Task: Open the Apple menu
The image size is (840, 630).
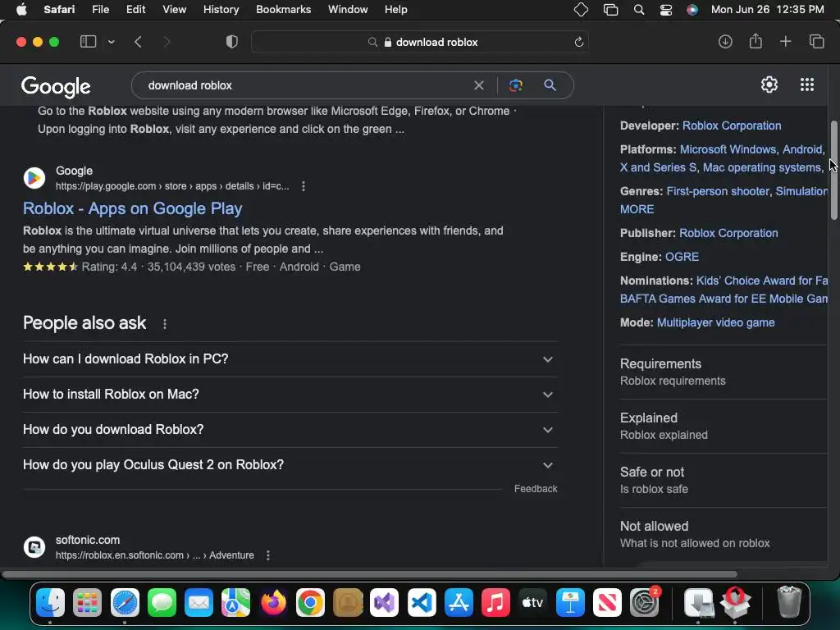Action: 21,10
